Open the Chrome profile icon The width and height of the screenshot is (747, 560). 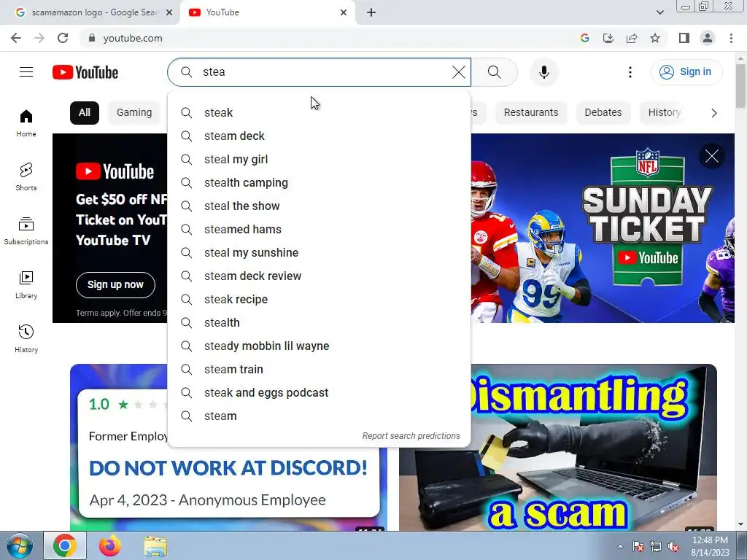[x=708, y=38]
